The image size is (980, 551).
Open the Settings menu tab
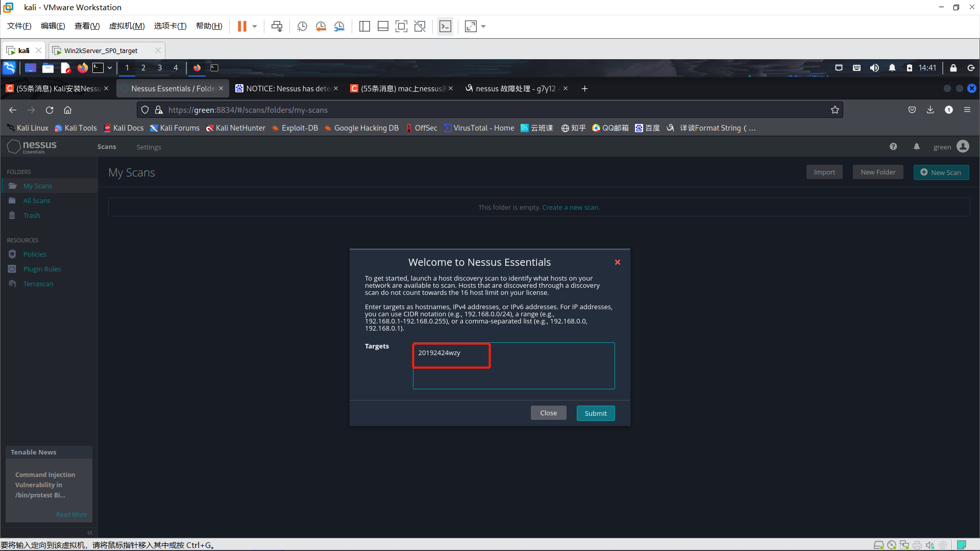pyautogui.click(x=148, y=146)
